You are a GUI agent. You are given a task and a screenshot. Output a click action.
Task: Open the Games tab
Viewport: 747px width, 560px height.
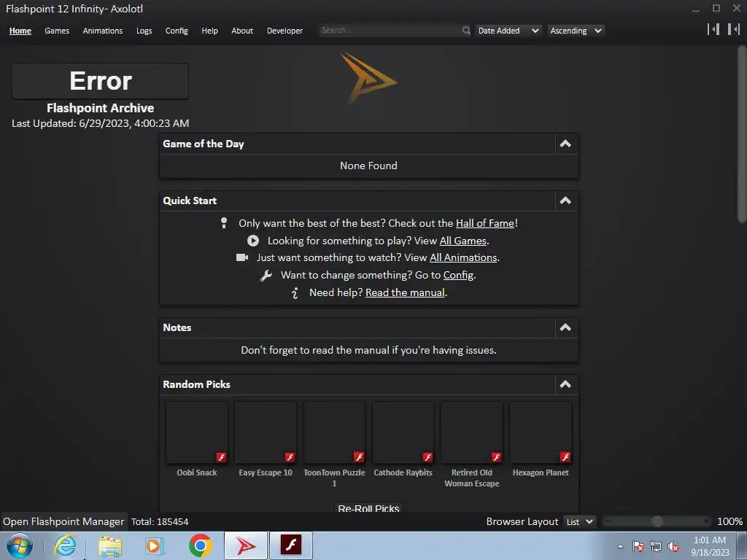57,31
